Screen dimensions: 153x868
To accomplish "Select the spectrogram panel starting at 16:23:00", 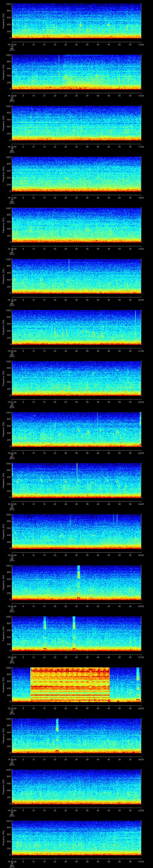I will [76, 481].
